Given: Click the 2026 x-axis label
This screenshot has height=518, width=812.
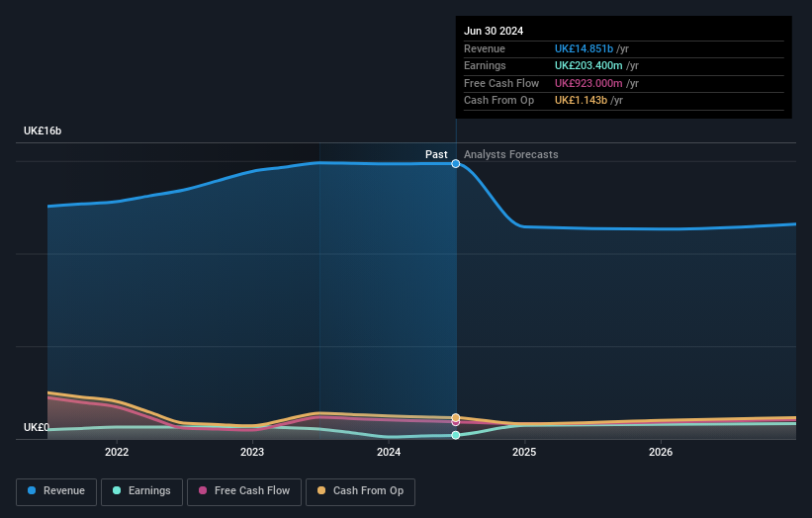Looking at the screenshot, I should pos(661,452).
